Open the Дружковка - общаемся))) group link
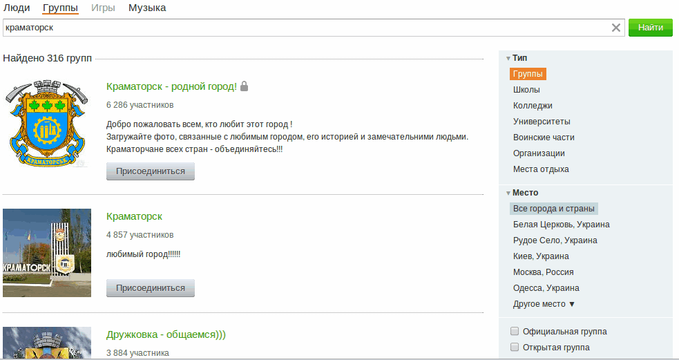 point(166,334)
